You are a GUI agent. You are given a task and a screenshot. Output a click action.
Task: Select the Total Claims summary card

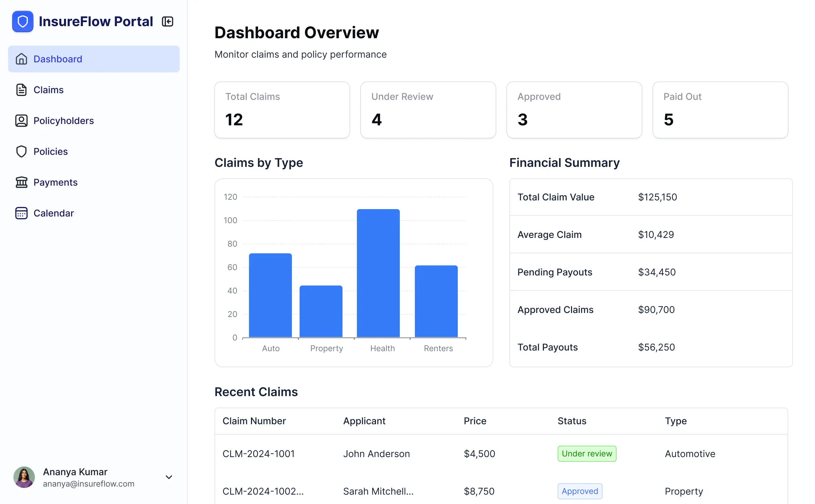coord(282,110)
